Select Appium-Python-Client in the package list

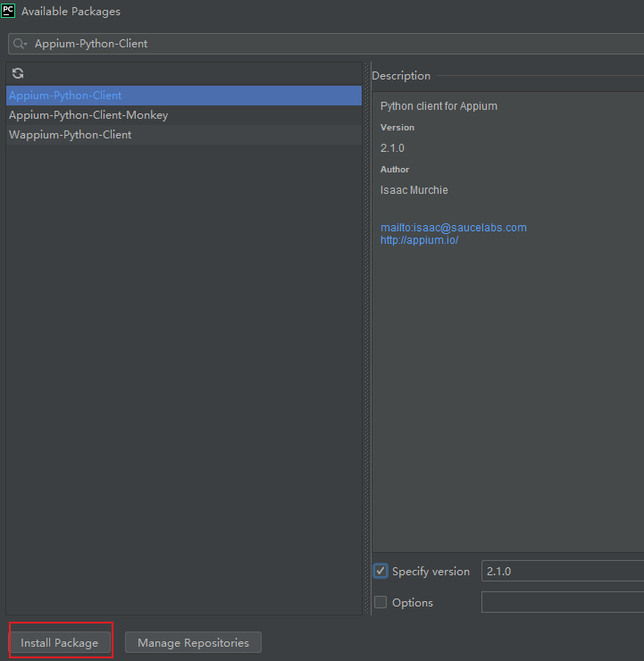point(184,96)
